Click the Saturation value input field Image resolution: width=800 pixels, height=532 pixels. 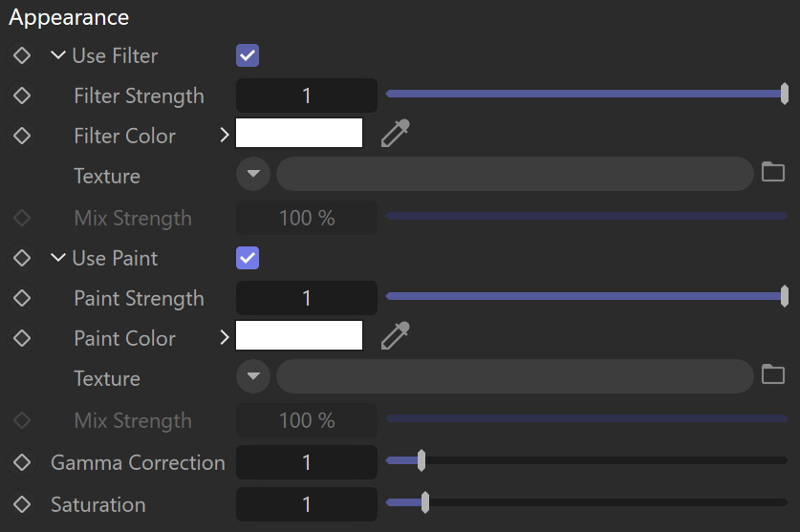(307, 504)
